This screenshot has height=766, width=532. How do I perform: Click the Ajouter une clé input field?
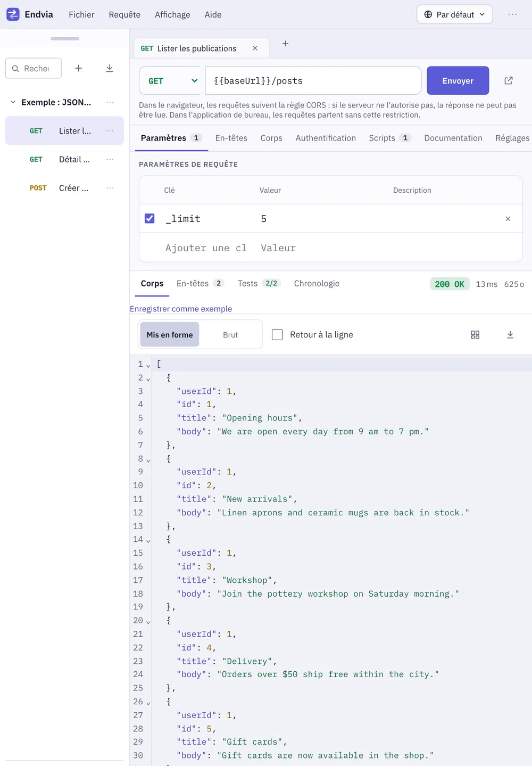coord(207,248)
